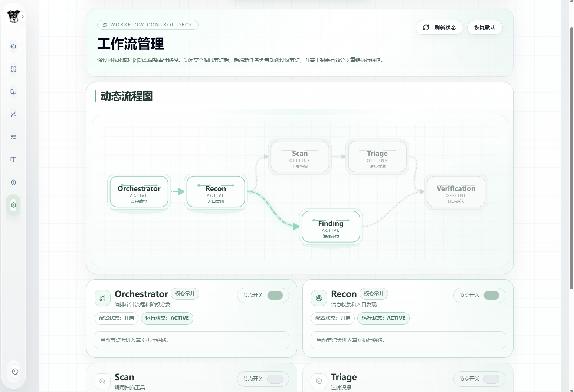Click the Workflow Control Deck badge

click(x=148, y=25)
